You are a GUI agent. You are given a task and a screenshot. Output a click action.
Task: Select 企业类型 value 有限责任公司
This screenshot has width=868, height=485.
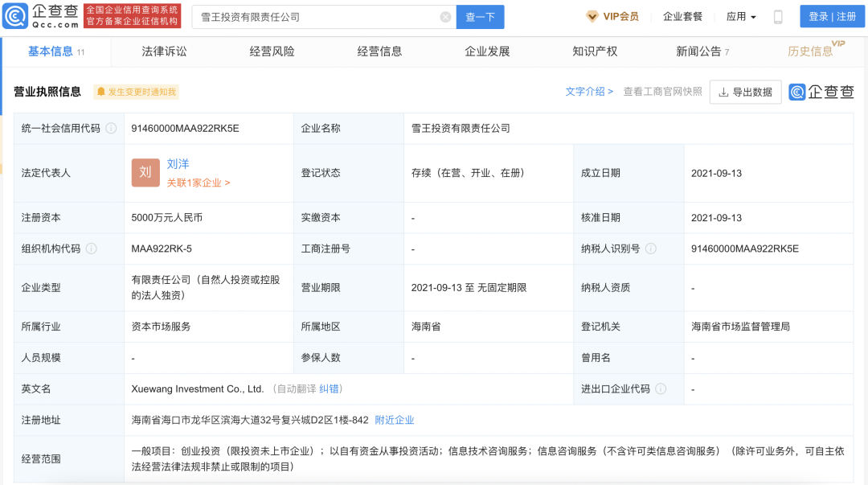click(x=206, y=288)
